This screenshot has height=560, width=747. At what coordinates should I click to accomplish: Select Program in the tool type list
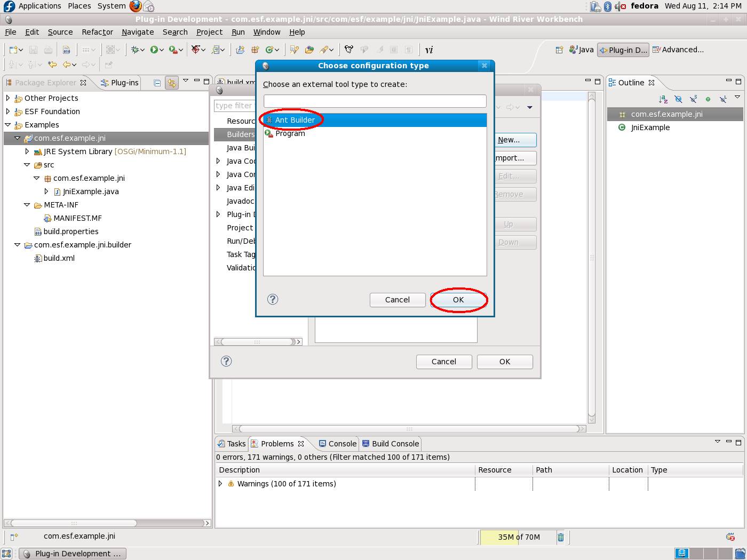coord(290,133)
